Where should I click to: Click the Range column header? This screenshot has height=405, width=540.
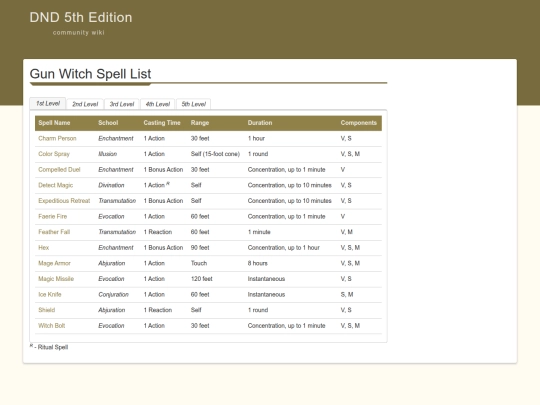(200, 123)
